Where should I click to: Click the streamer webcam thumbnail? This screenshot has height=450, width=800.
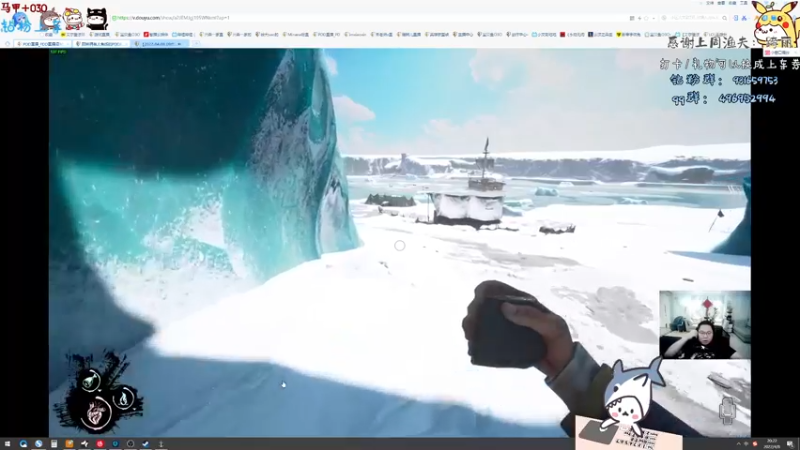705,324
